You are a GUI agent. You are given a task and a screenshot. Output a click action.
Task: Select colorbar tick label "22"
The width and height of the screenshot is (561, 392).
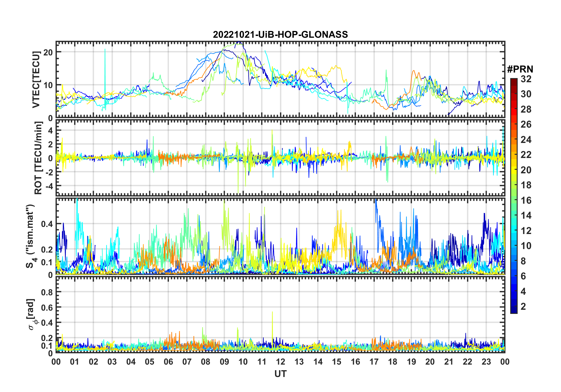pyautogui.click(x=526, y=155)
